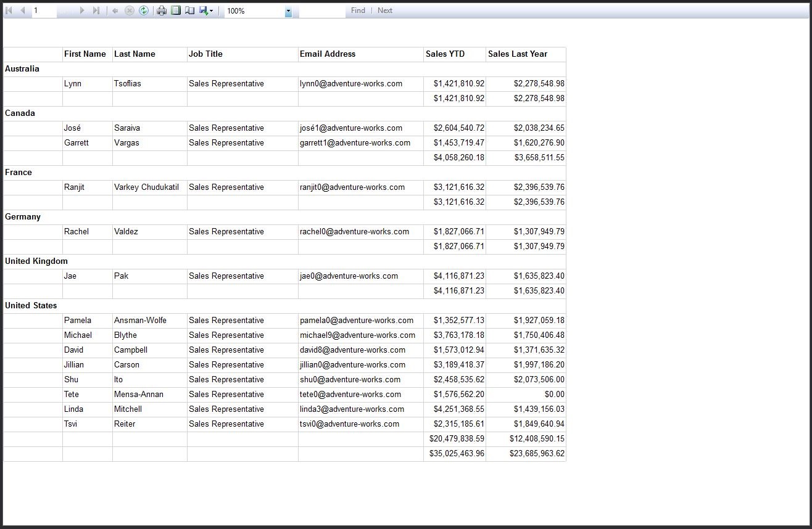Click the Next search link
Viewport: 812px width, 529px height.
[x=384, y=10]
